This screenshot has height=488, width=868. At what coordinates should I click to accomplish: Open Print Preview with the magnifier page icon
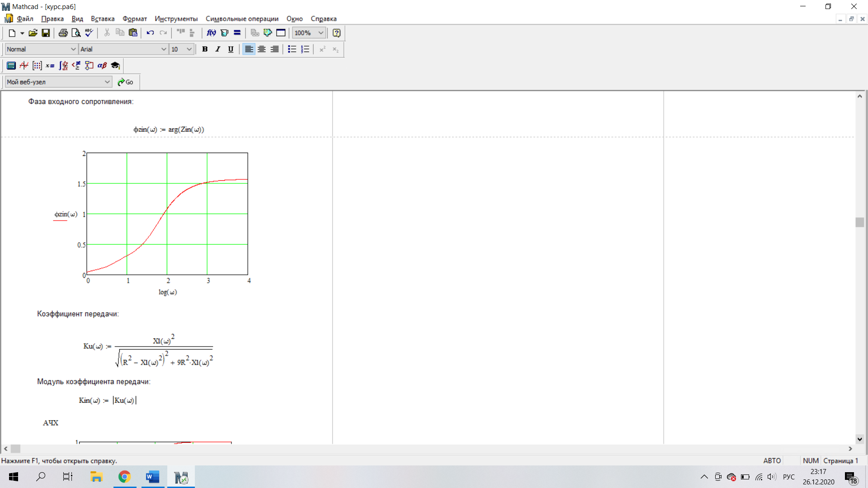(76, 33)
